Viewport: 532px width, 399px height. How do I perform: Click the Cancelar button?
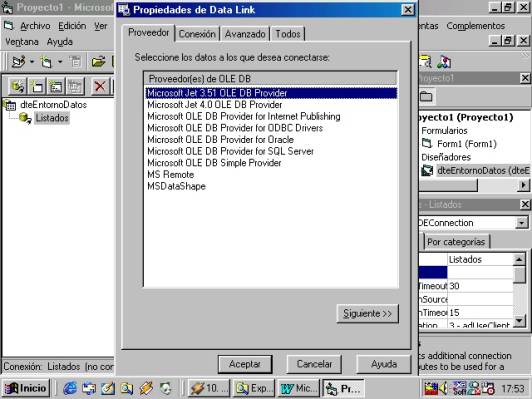pos(314,364)
